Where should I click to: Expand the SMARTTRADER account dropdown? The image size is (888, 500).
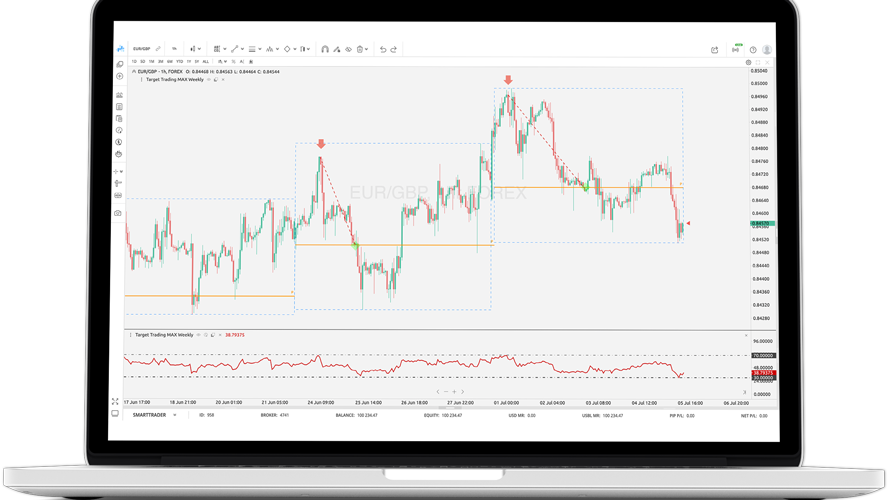175,415
